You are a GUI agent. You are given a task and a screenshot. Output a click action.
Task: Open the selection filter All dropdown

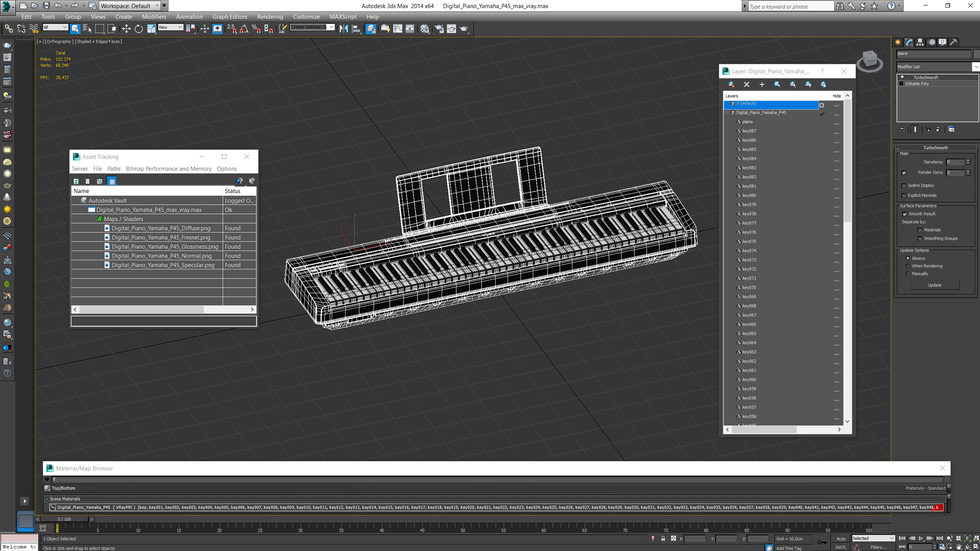[55, 28]
